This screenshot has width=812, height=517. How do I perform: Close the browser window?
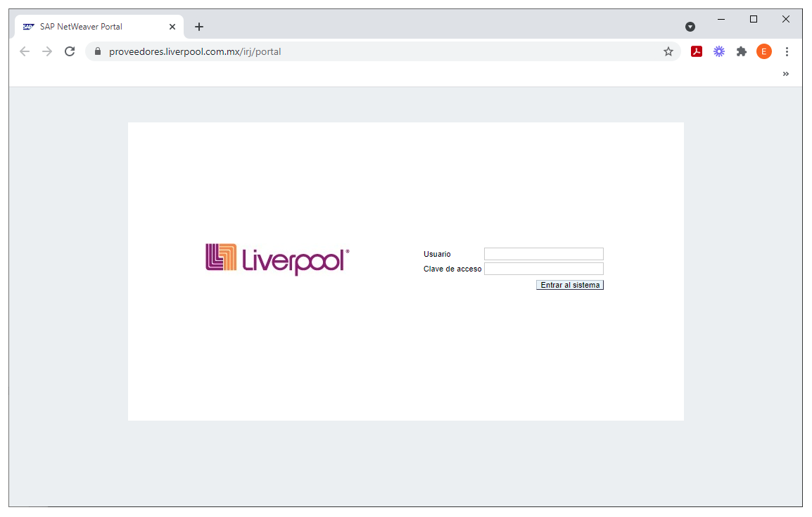tap(785, 19)
